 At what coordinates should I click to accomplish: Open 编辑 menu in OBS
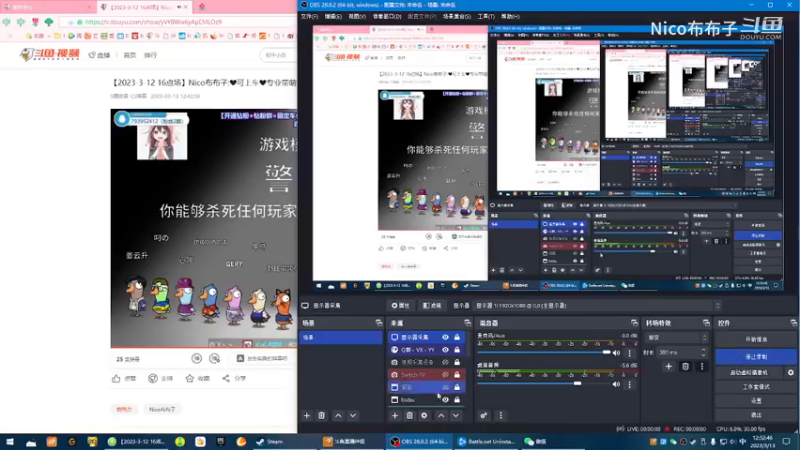(x=333, y=16)
